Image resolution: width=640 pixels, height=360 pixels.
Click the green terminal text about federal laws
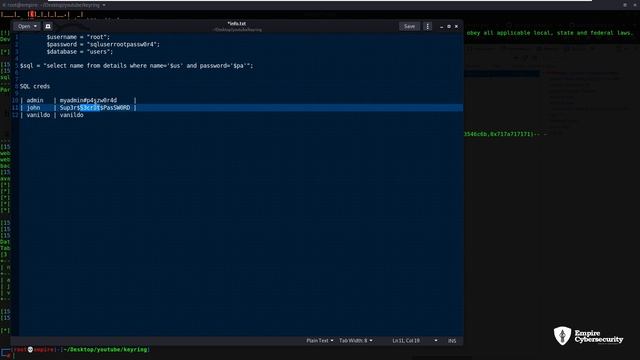(549, 33)
